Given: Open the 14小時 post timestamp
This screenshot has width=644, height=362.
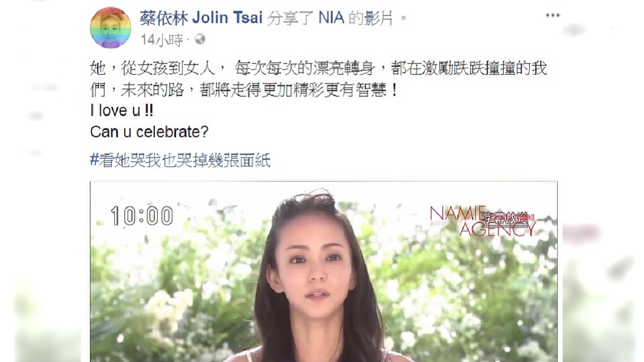Looking at the screenshot, I should pos(162,40).
